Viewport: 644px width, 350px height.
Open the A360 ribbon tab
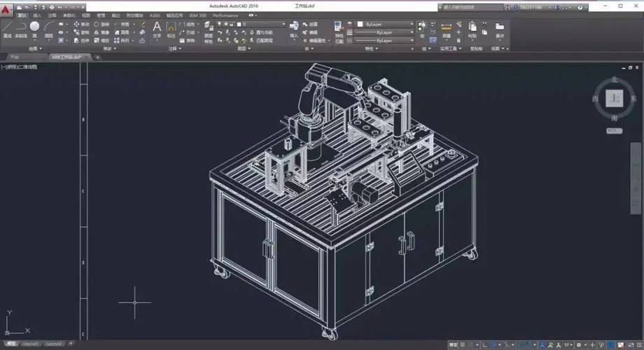(x=155, y=15)
